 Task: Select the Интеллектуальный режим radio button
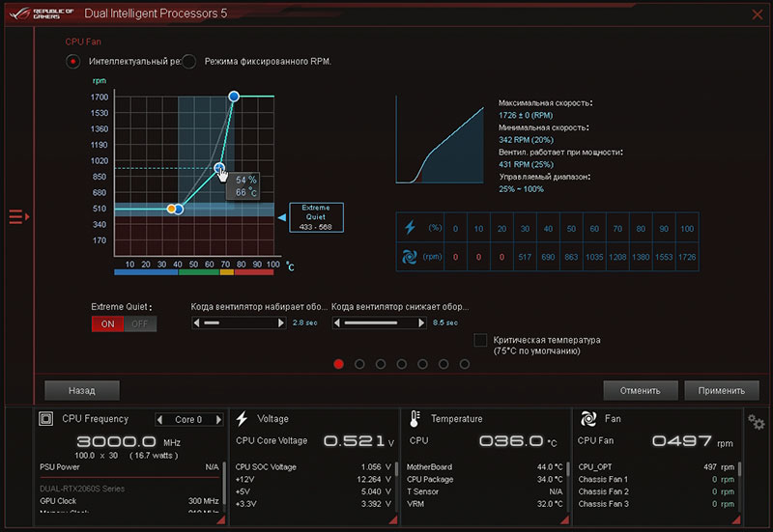(x=73, y=62)
